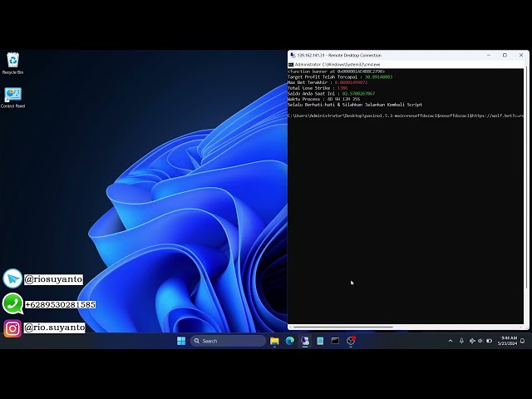Maximize the Remote Desktop Connection window

point(505,55)
